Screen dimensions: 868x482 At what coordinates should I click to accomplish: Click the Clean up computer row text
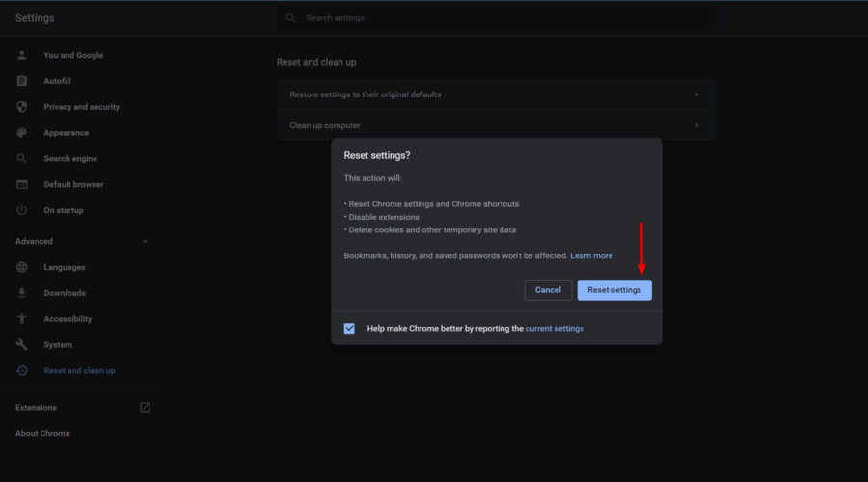coord(325,125)
